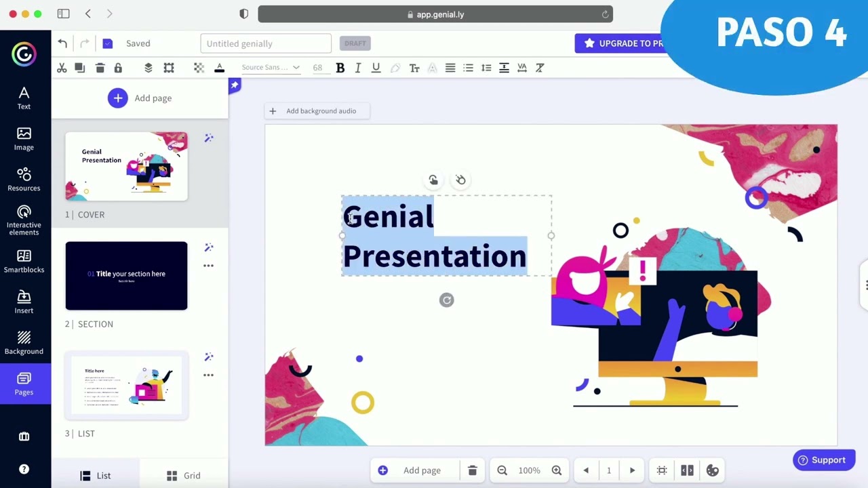Click the group elements icon
This screenshot has width=868, height=488.
(x=169, y=68)
